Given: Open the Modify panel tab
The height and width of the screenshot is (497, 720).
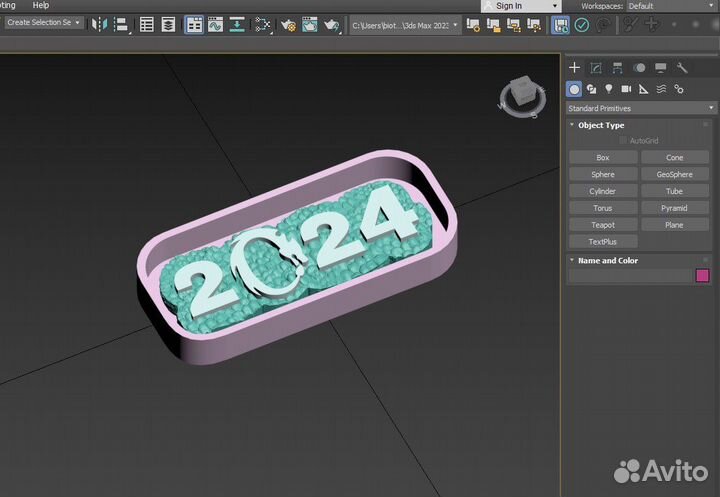Looking at the screenshot, I should pos(596,68).
